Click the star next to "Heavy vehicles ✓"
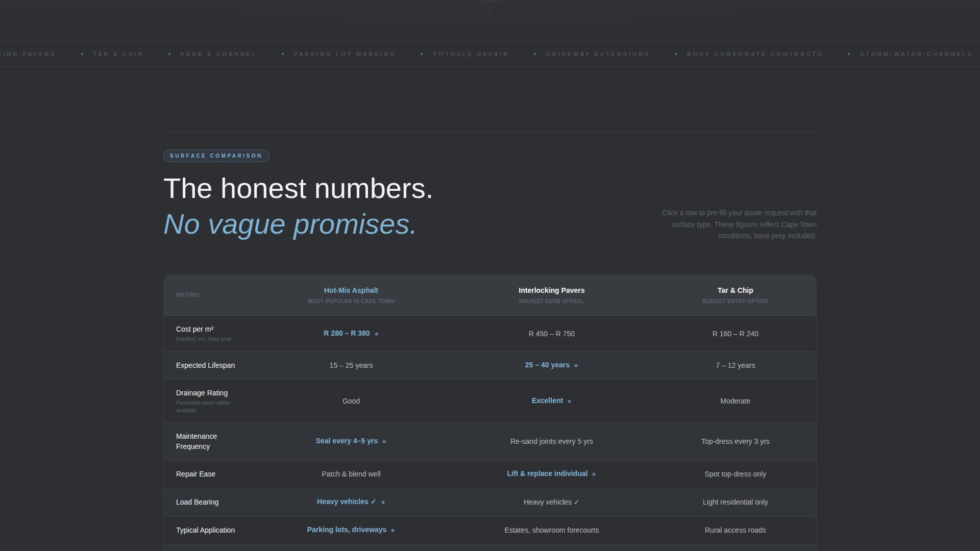The width and height of the screenshot is (980, 551). point(382,502)
